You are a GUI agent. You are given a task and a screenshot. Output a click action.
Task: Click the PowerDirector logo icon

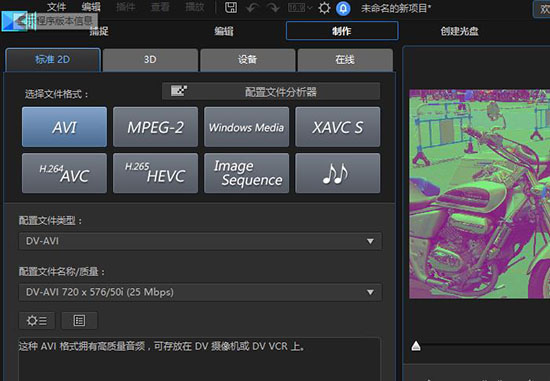(x=14, y=21)
